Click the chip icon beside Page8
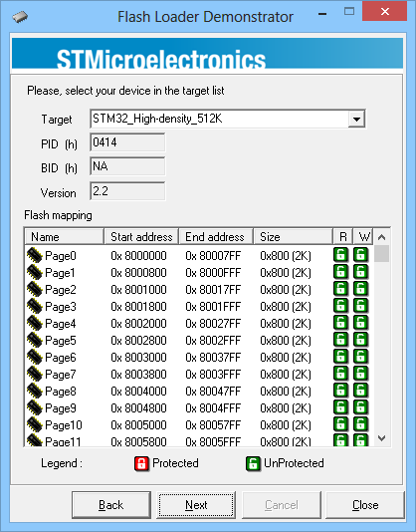This screenshot has height=532, width=416. point(34,391)
